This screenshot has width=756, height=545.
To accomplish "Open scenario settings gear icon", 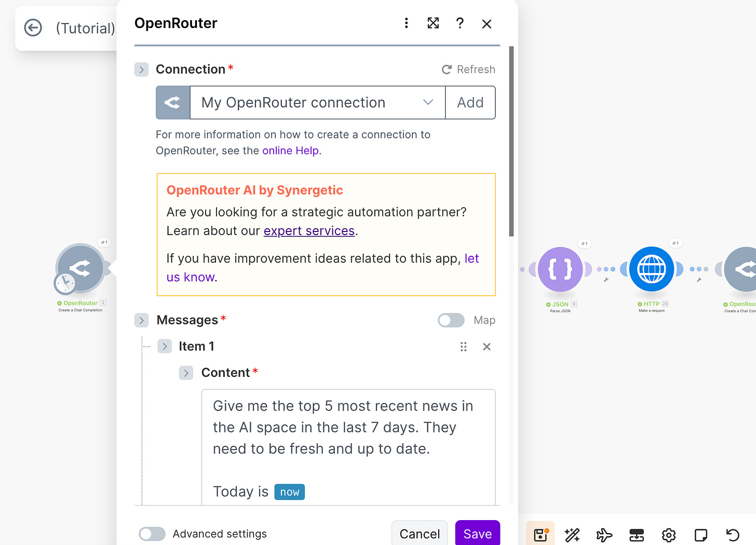I will (x=669, y=535).
